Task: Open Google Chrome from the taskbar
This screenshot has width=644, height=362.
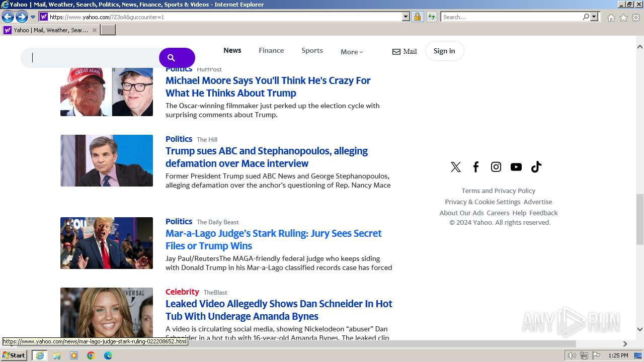Action: pyautogui.click(x=91, y=355)
